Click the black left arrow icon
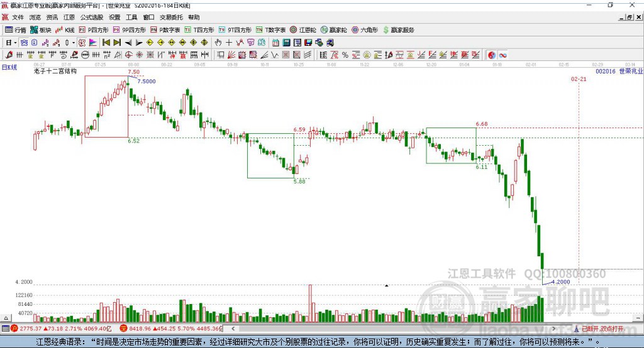 point(128,43)
